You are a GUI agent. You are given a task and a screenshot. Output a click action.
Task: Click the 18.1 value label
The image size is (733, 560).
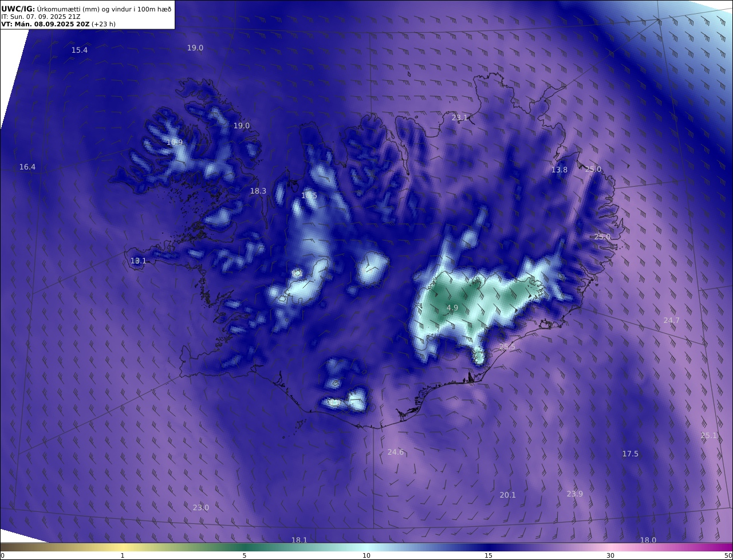coord(299,540)
